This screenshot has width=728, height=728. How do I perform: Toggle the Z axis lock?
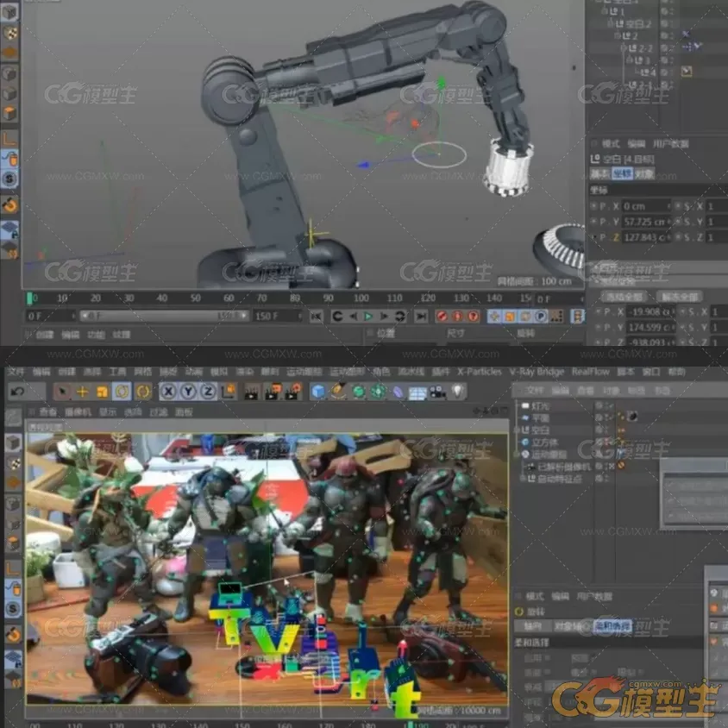point(208,392)
